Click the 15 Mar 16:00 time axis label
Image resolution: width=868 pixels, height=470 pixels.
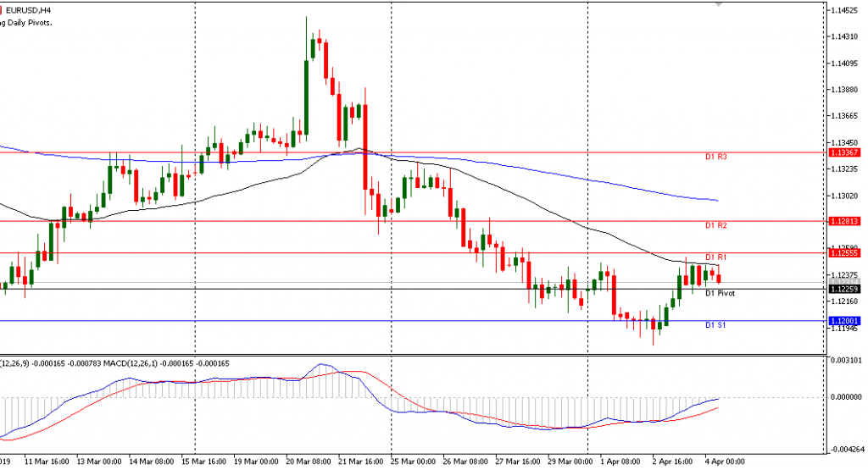click(205, 462)
